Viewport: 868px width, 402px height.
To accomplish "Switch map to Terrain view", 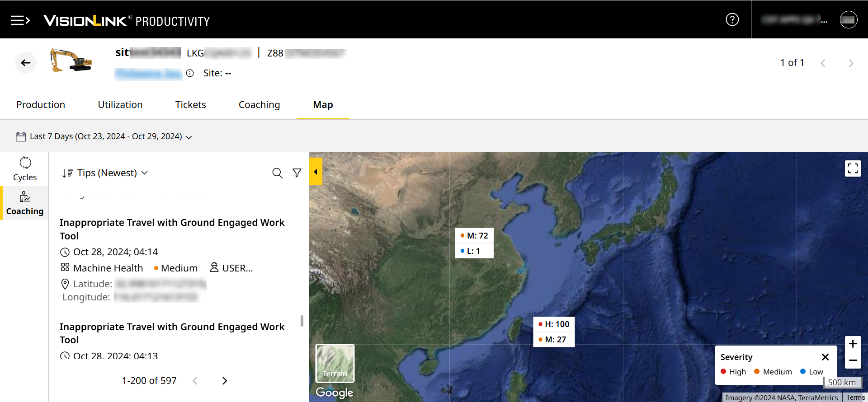I will pyautogui.click(x=335, y=363).
